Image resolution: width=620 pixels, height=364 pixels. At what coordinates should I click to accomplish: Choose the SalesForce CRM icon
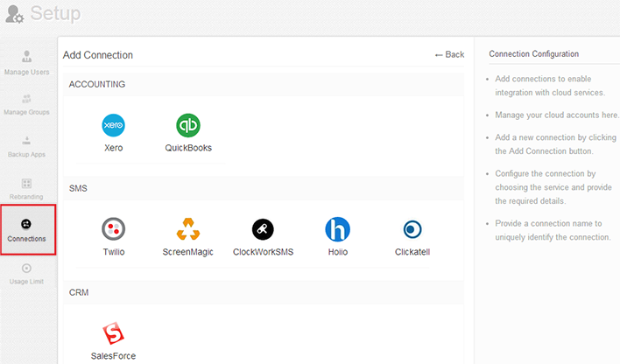[114, 333]
